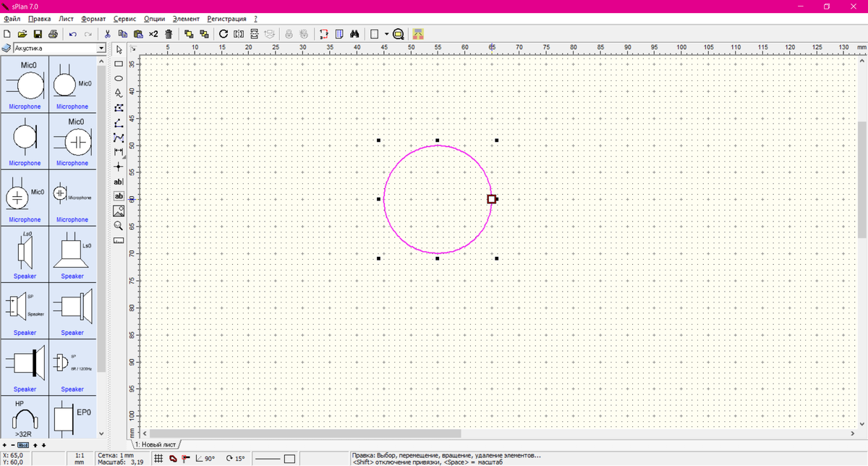The width and height of the screenshot is (868, 466).
Task: Open search with the binoculars icon
Action: (x=355, y=34)
